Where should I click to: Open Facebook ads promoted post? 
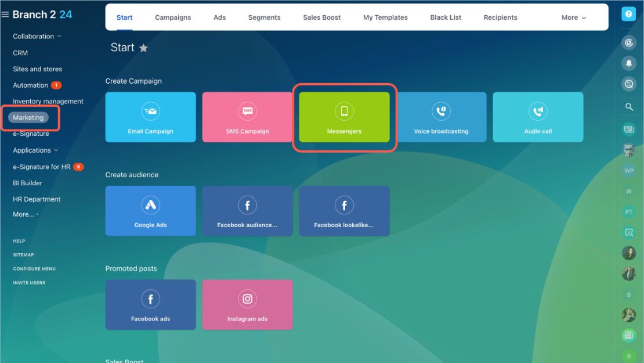150,304
